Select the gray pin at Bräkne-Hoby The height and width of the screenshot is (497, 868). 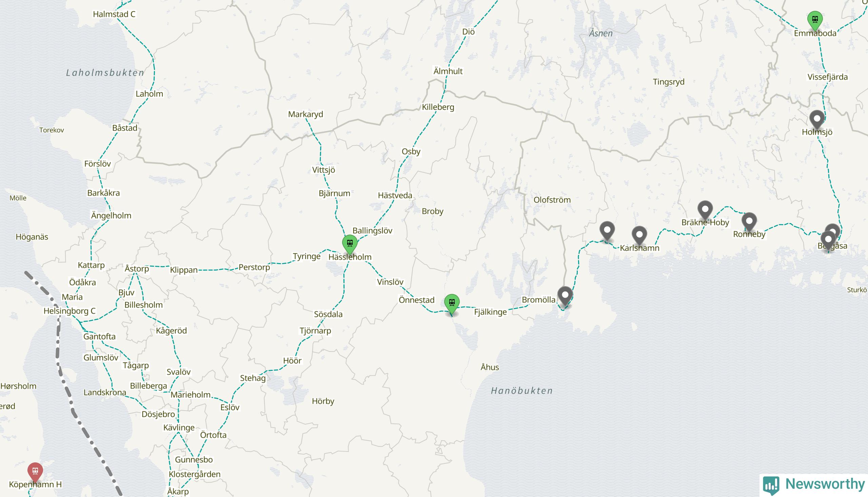point(705,209)
